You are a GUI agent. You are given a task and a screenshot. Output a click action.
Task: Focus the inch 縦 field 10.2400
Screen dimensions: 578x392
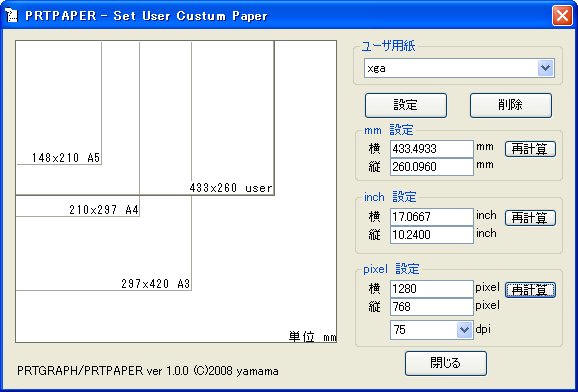click(x=432, y=235)
